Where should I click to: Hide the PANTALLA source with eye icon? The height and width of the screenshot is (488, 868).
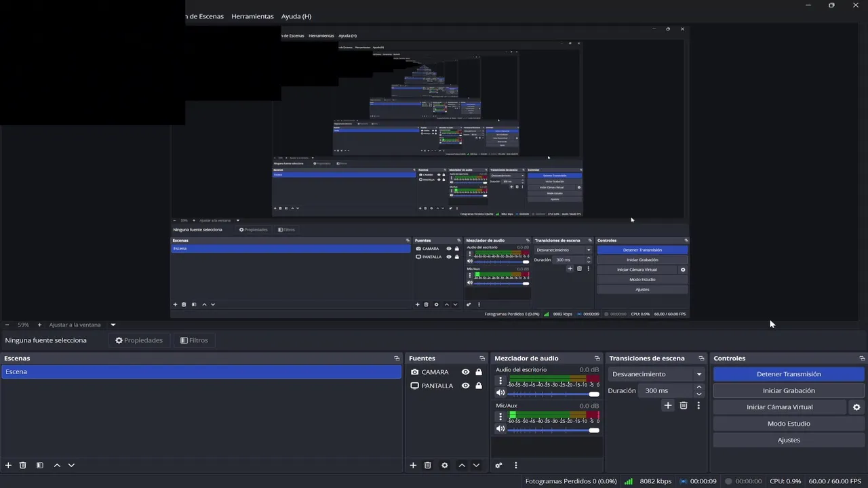(466, 386)
